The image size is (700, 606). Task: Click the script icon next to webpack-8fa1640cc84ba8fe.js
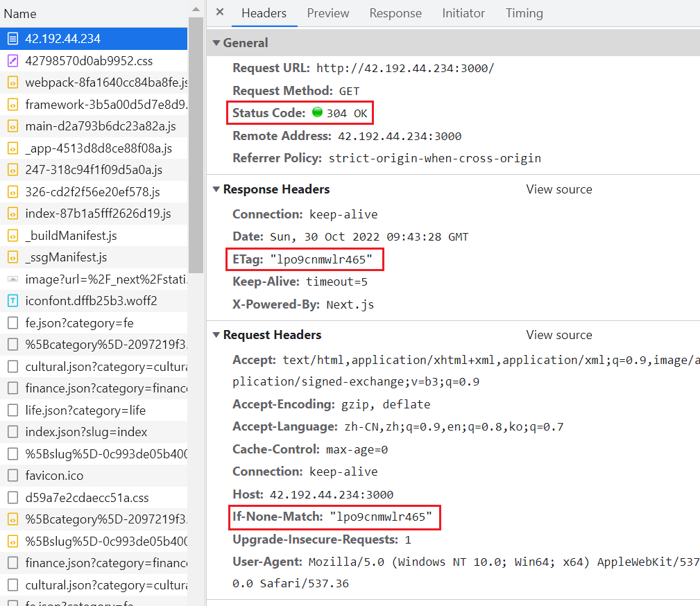[12, 83]
